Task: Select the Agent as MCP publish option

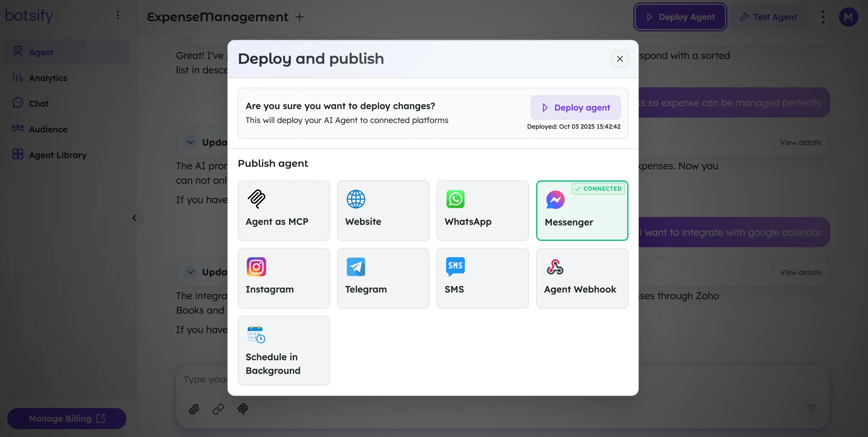Action: [x=283, y=210]
